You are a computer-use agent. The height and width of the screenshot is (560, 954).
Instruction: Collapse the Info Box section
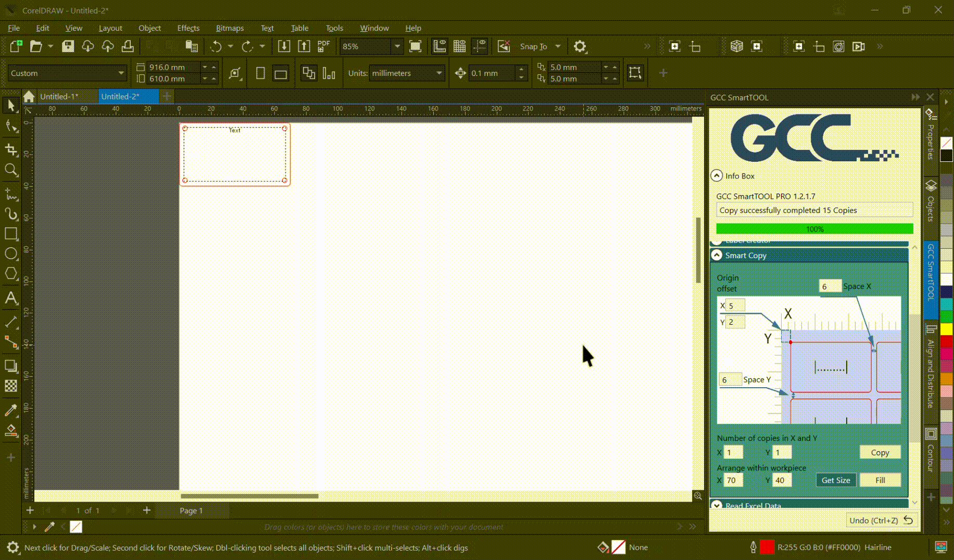[717, 176]
